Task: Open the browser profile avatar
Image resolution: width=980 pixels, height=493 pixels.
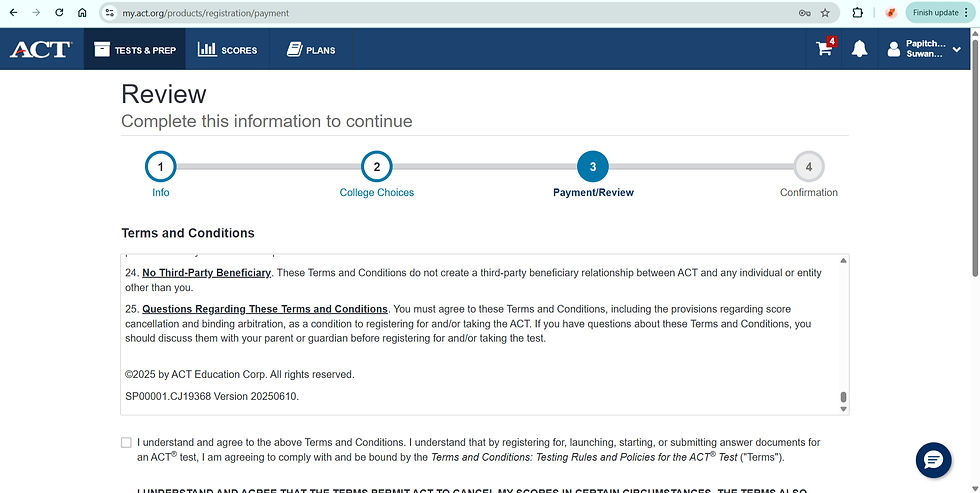Action: (x=891, y=12)
